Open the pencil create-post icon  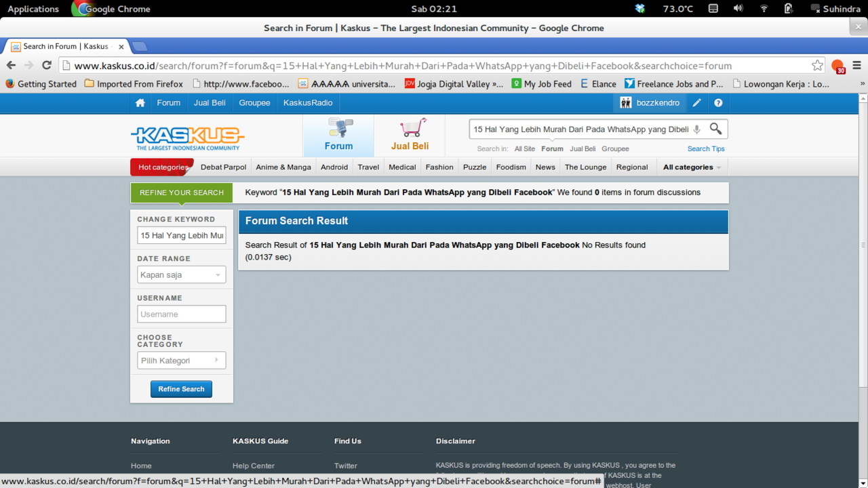pos(696,103)
